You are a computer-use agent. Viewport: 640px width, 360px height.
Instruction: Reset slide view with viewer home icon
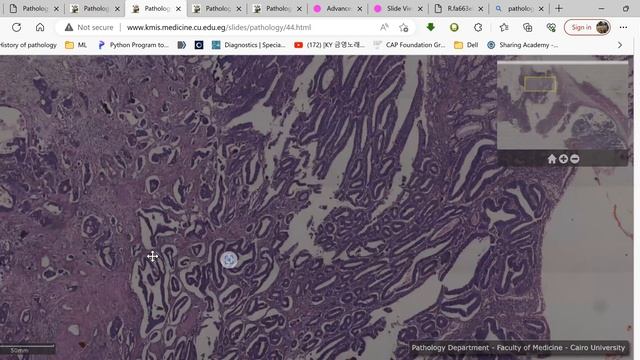pyautogui.click(x=552, y=159)
